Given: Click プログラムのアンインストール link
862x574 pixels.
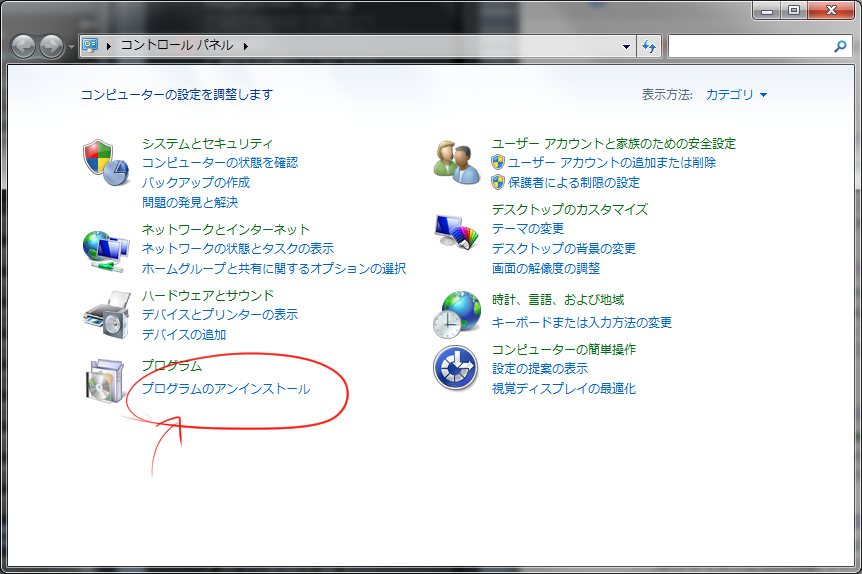Looking at the screenshot, I should (226, 389).
